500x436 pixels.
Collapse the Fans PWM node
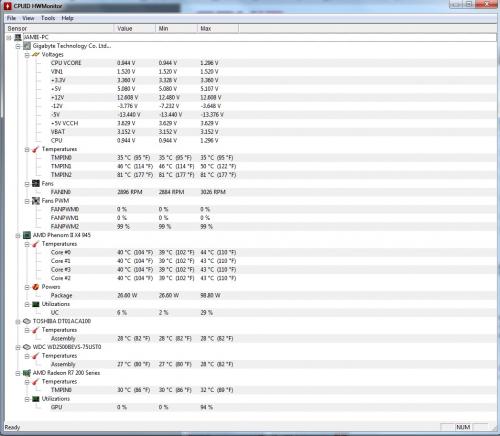[x=27, y=201]
